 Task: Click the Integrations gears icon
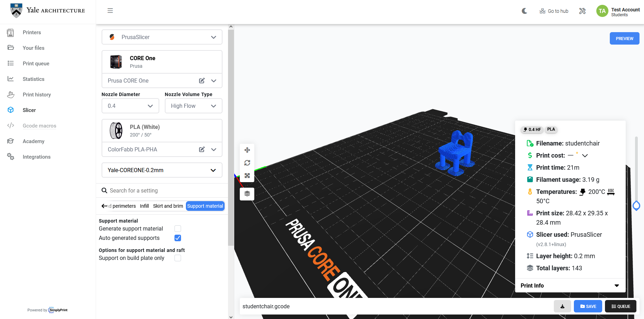[11, 157]
